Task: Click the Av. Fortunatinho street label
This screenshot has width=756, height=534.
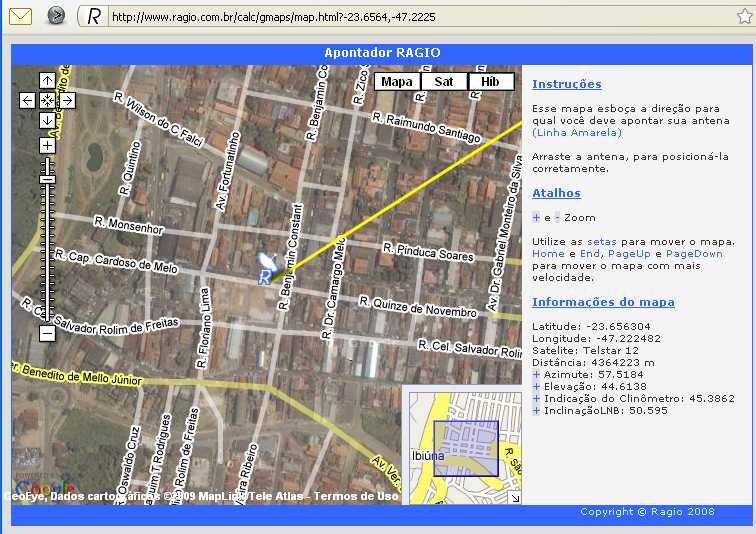Action: 227,171
